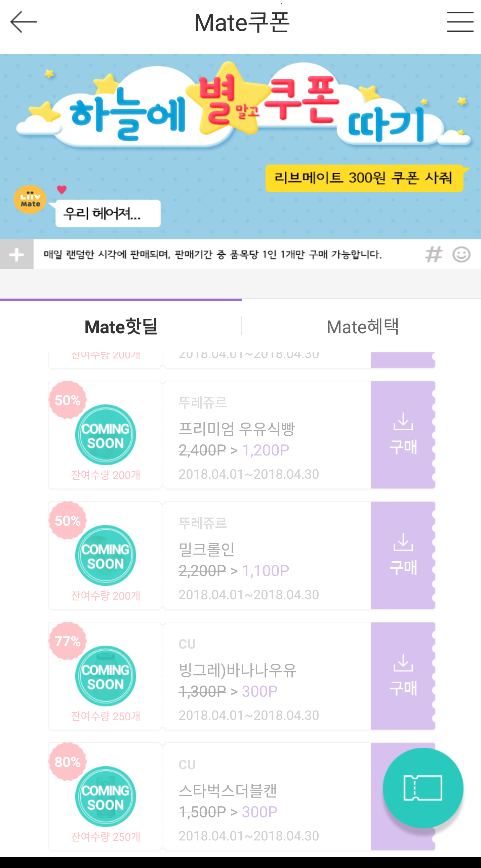Screen dimensions: 481x868
Task: Tap the 77% discount badge
Action: [68, 641]
